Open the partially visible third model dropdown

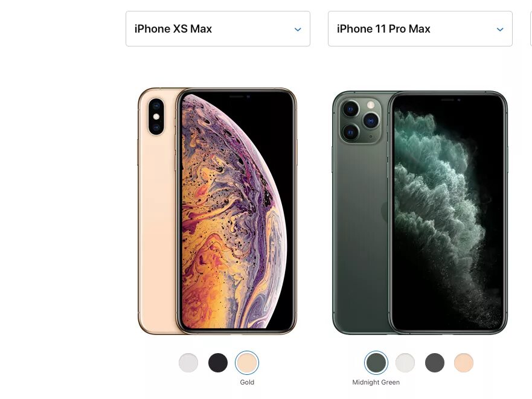(x=531, y=29)
